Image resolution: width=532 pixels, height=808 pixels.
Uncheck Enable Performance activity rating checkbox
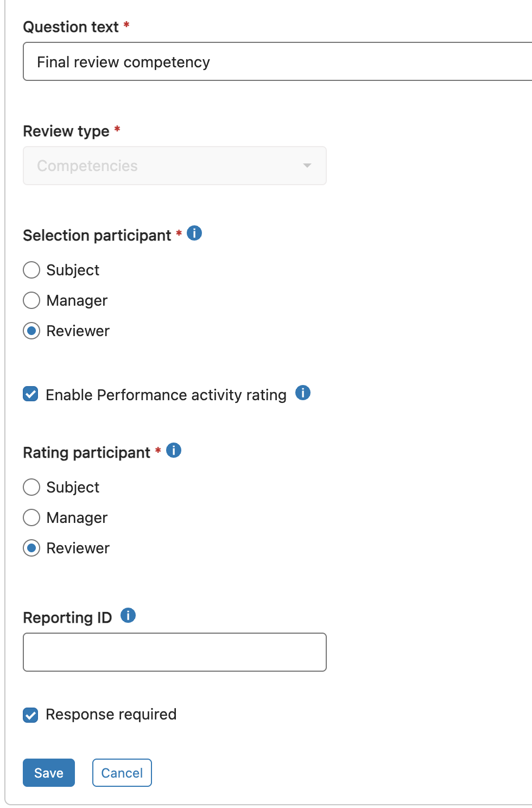[31, 394]
